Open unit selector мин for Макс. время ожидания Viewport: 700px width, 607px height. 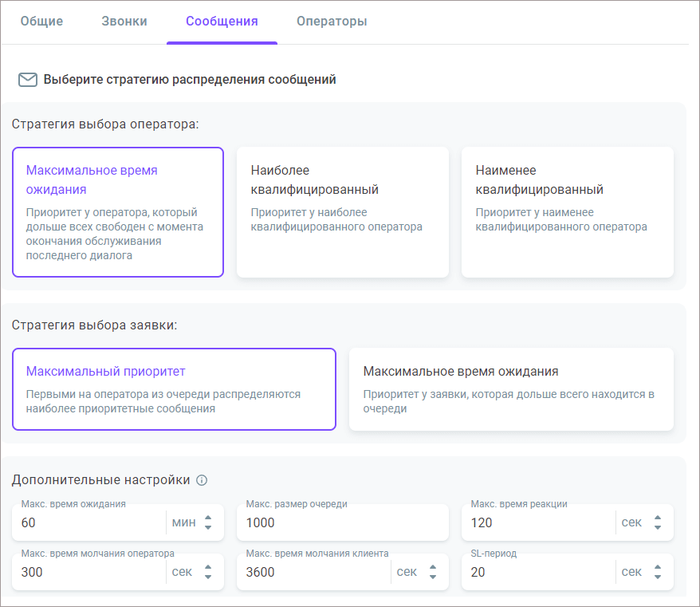click(x=192, y=522)
